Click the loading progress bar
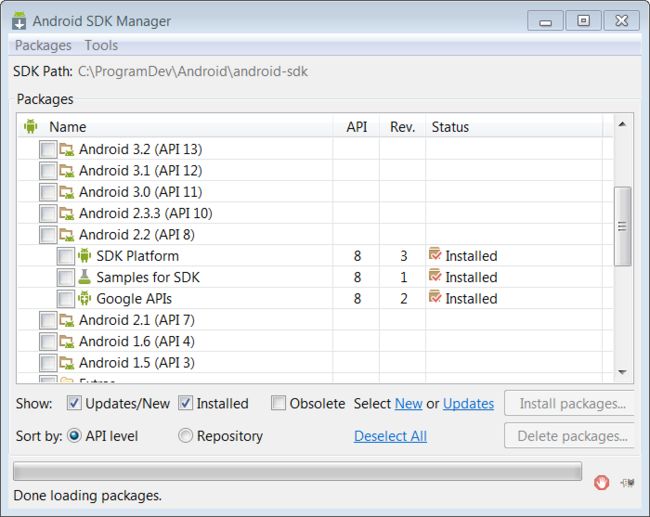The width and height of the screenshot is (650, 517). 297,471
